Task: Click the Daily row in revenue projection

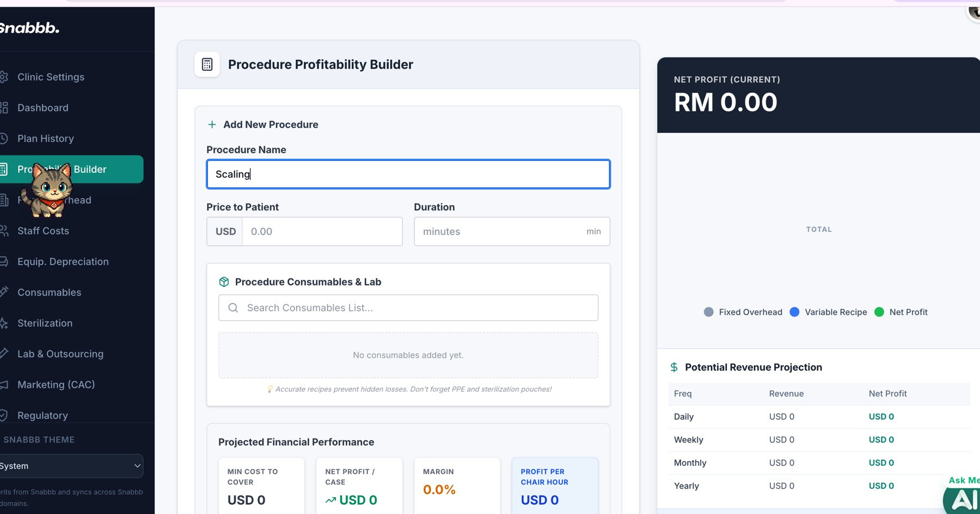Action: click(x=819, y=417)
